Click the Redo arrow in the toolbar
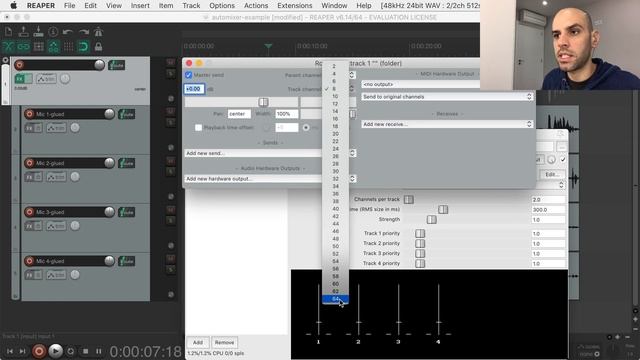Screen dimensions: 640x360 pos(83,31)
